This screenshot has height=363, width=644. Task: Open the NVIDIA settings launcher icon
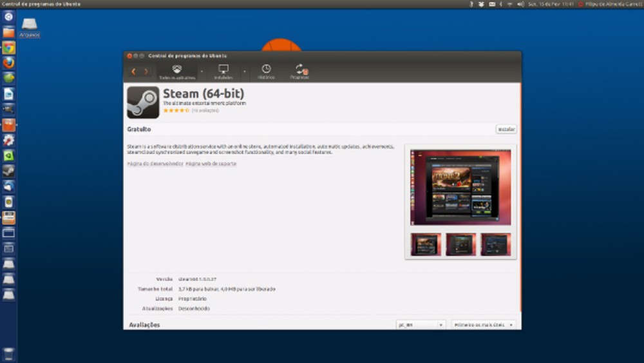click(8, 156)
